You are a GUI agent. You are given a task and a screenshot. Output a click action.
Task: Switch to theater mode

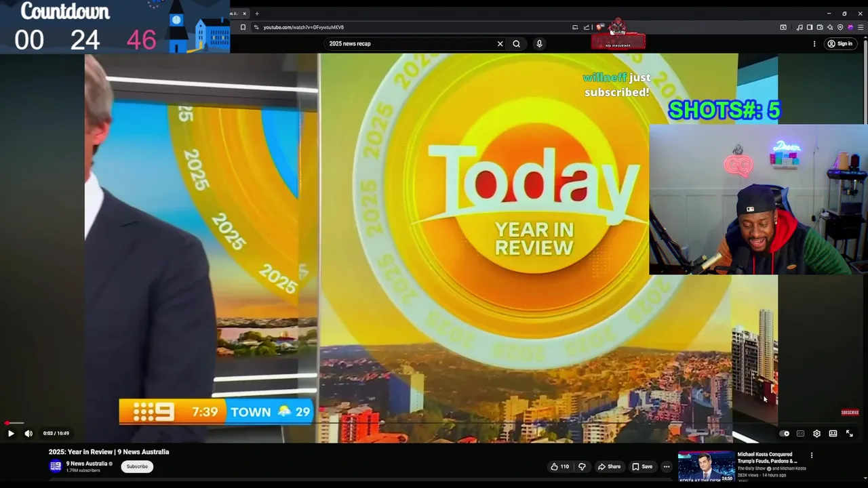click(x=833, y=434)
